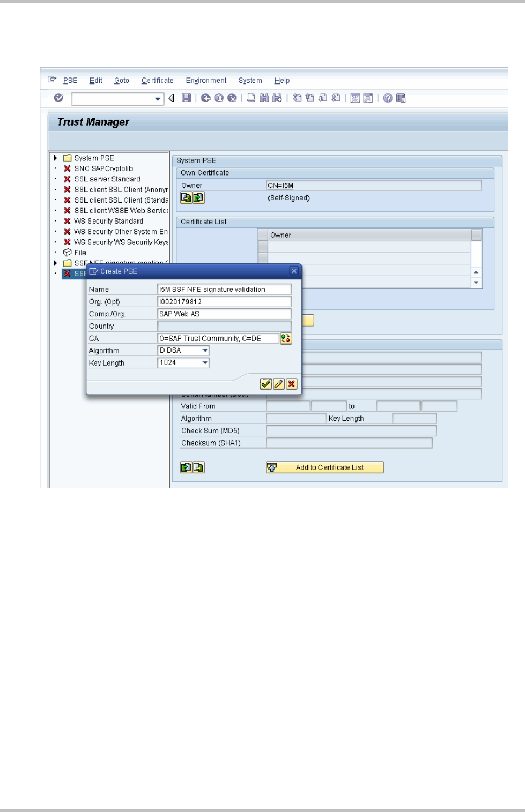Click the green Back arrow icon
The width and height of the screenshot is (525, 812).
[206, 98]
